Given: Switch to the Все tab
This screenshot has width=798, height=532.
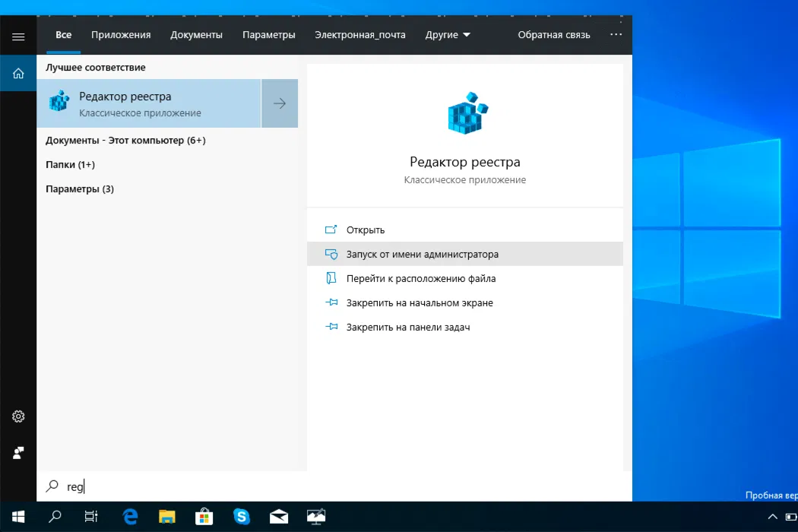Looking at the screenshot, I should pos(64,35).
